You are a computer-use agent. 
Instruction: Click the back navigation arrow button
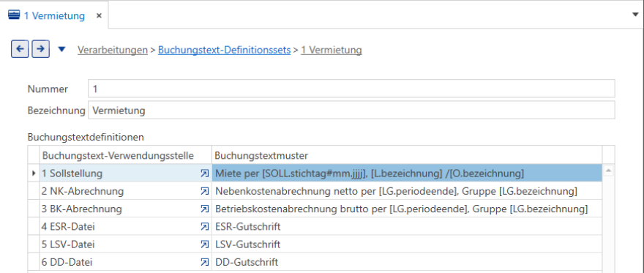20,49
